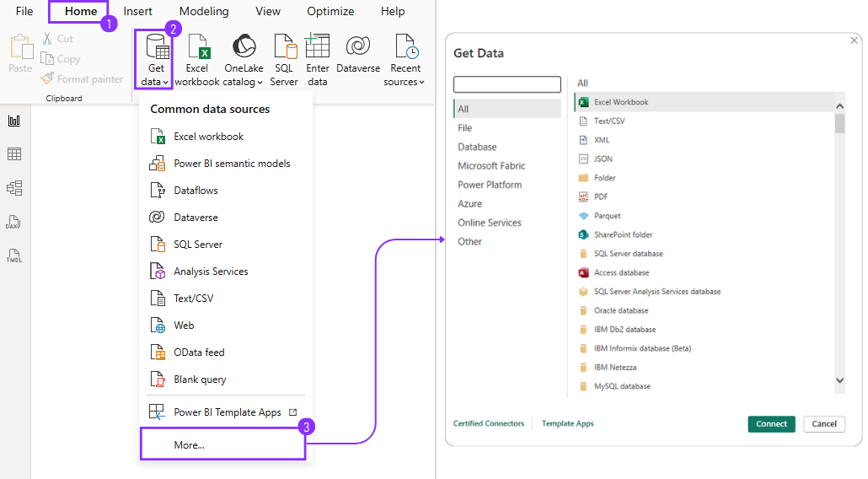The image size is (868, 479).
Task: Switch to Model view in left sidebar
Action: click(x=14, y=188)
